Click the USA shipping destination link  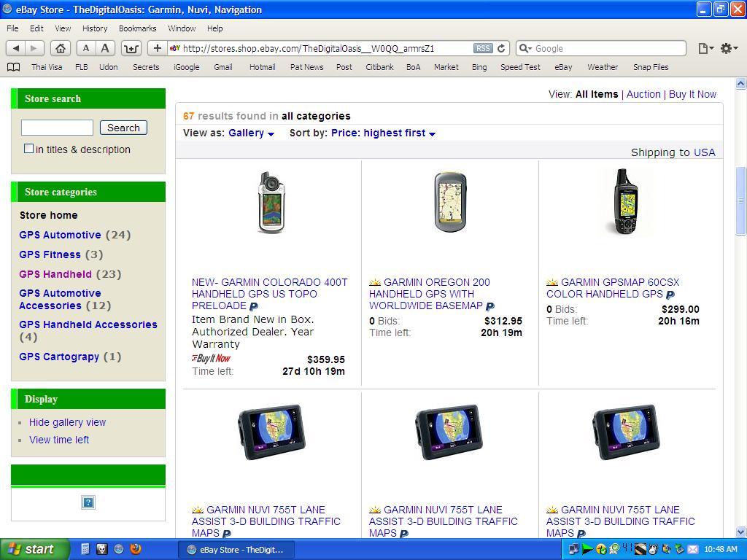[x=705, y=152]
